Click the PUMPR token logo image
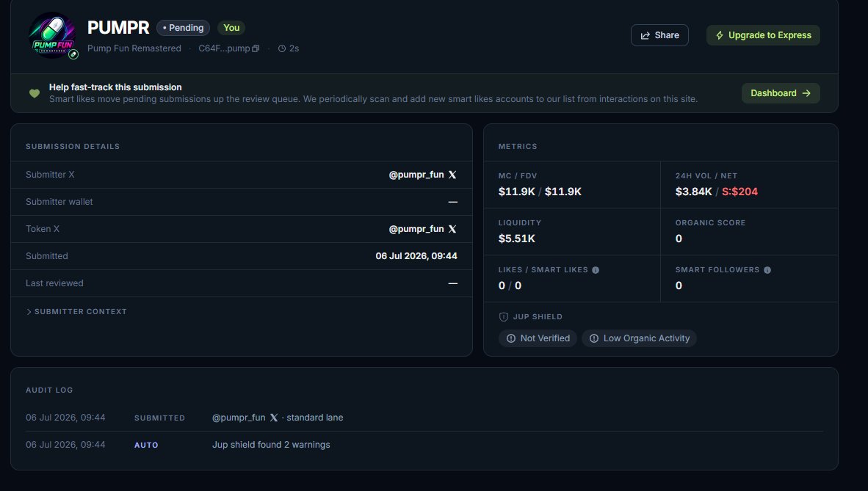This screenshot has width=868, height=491. (53, 35)
